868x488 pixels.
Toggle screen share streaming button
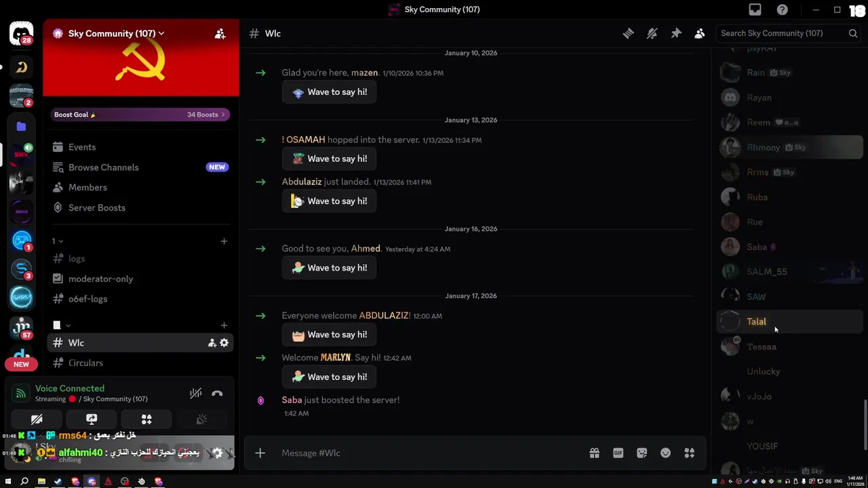coord(92,420)
